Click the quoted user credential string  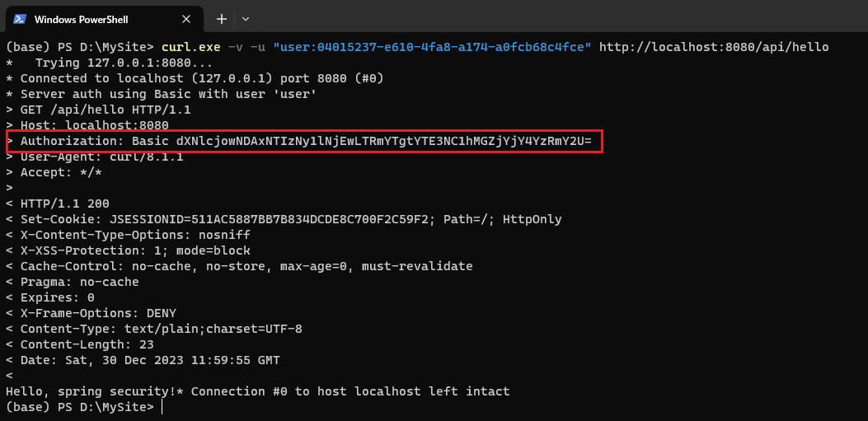pos(432,47)
